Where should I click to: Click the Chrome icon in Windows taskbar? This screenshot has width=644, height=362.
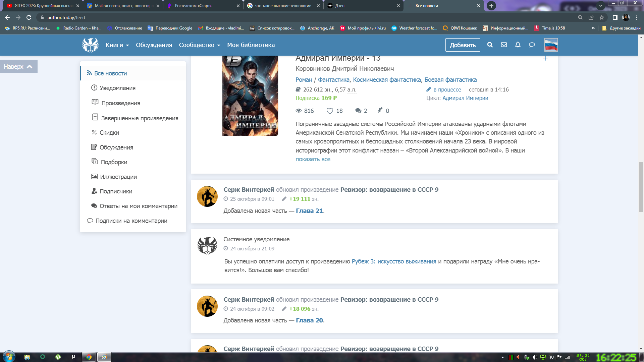[x=89, y=357]
